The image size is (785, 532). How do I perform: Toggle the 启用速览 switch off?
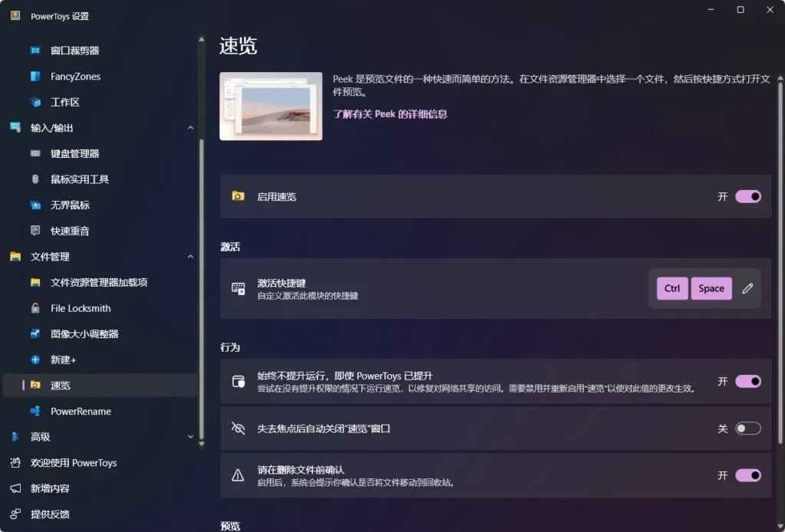click(x=748, y=197)
